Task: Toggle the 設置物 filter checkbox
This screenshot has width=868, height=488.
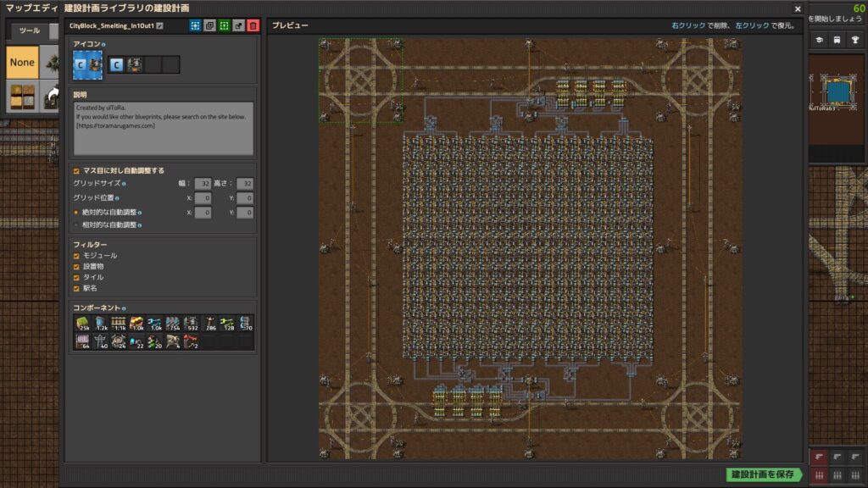Action: point(77,267)
